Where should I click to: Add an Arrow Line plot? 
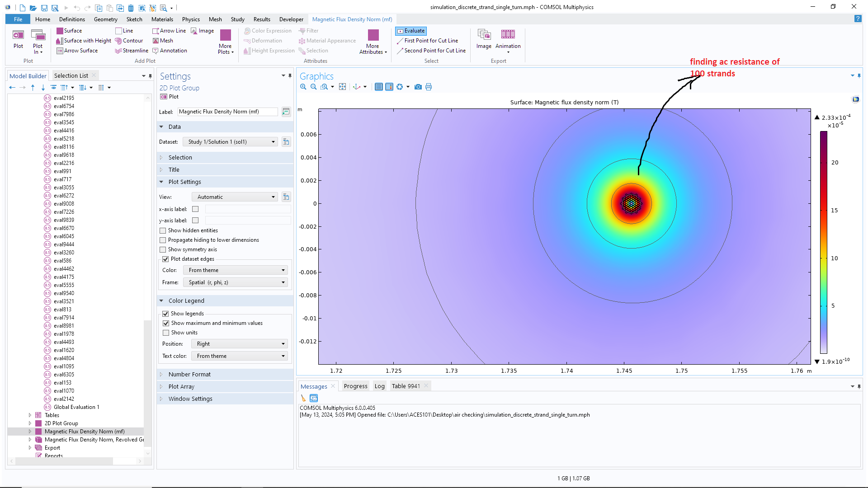tap(156, 31)
